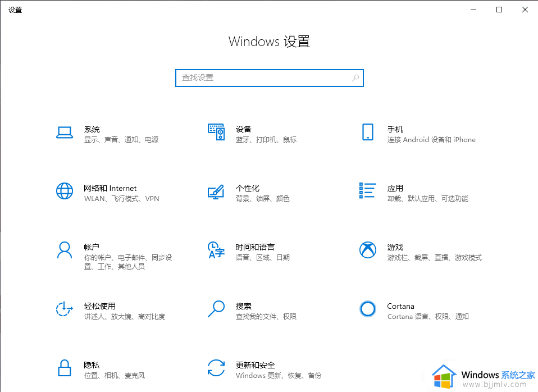538x392 pixels.
Task: Open the 手机 category title
Action: [395, 129]
